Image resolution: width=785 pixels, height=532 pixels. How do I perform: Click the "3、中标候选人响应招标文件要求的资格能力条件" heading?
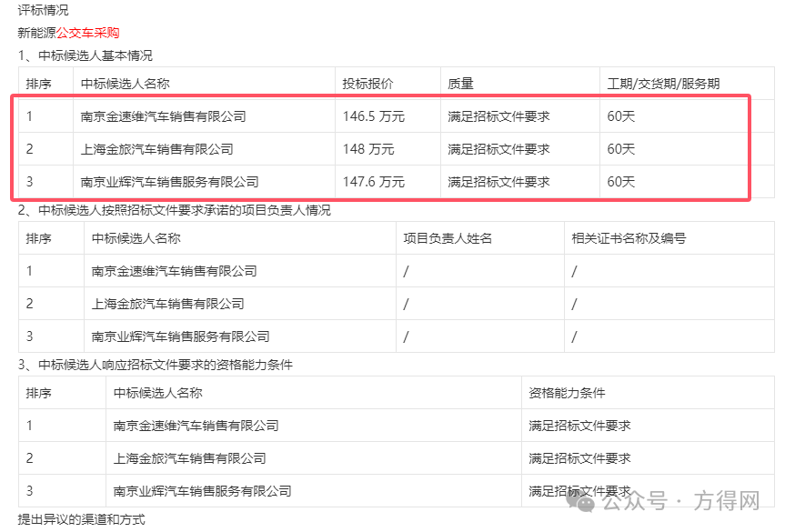coord(156,365)
